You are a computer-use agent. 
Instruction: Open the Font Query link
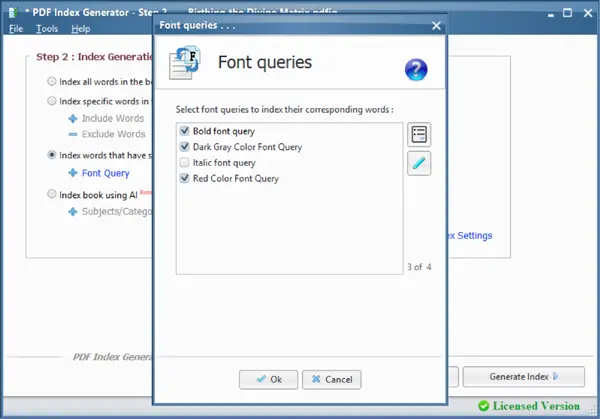[x=106, y=173]
